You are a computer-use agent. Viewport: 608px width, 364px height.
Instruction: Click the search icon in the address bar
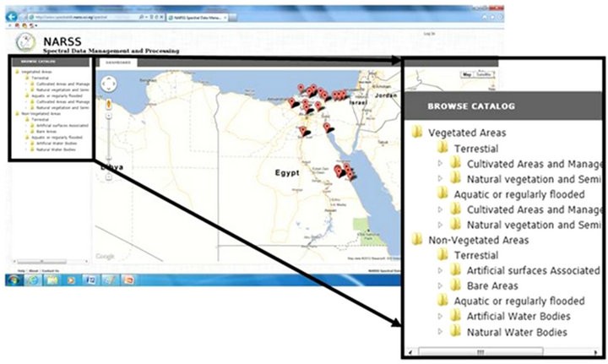(x=141, y=17)
